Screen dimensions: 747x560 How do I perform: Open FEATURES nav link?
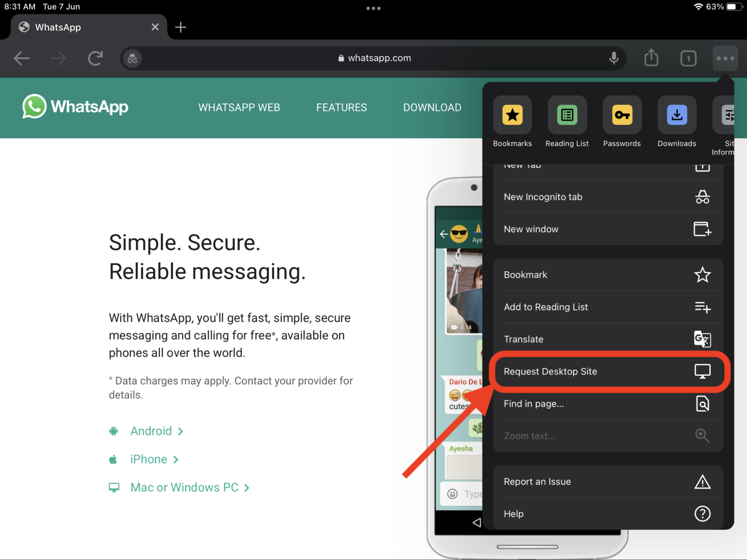341,107
